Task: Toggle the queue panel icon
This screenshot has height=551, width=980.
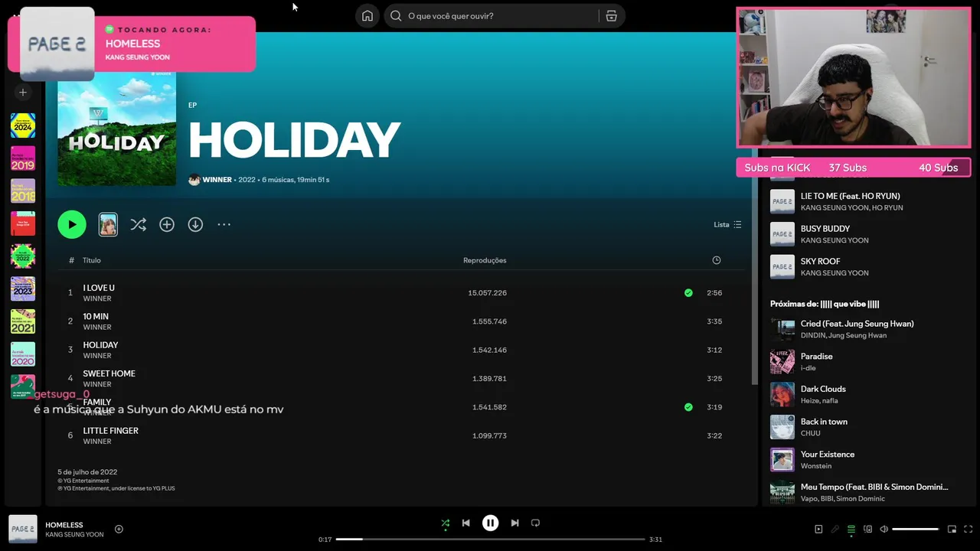Action: (851, 529)
